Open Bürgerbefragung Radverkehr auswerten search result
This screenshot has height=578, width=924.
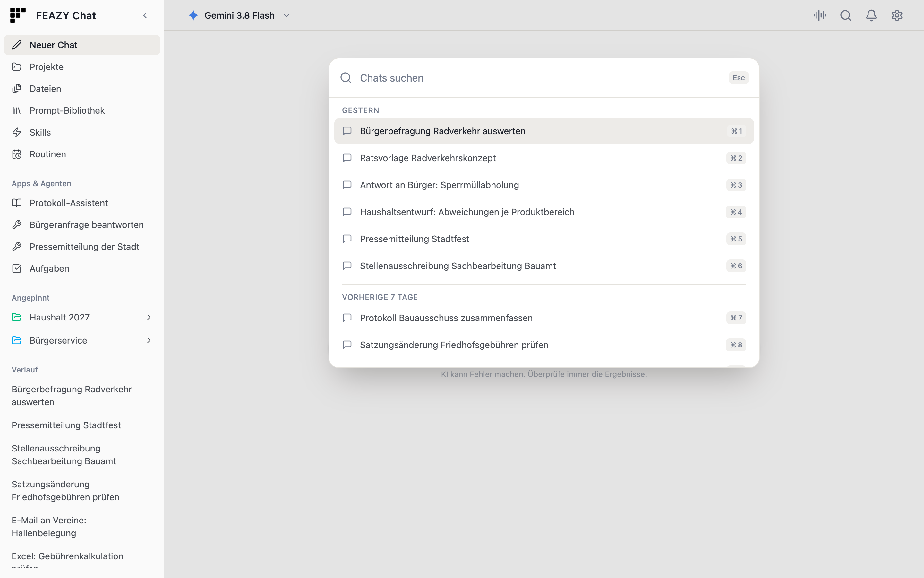pos(544,131)
